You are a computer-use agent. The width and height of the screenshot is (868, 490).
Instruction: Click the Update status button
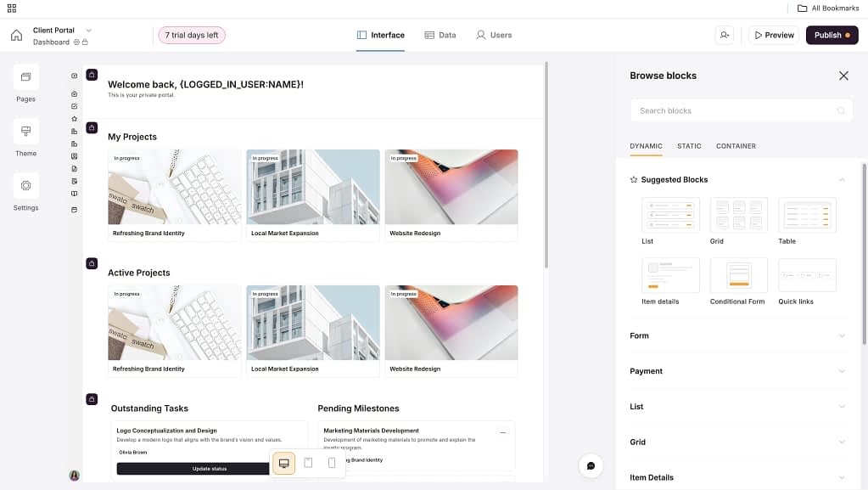193,469
